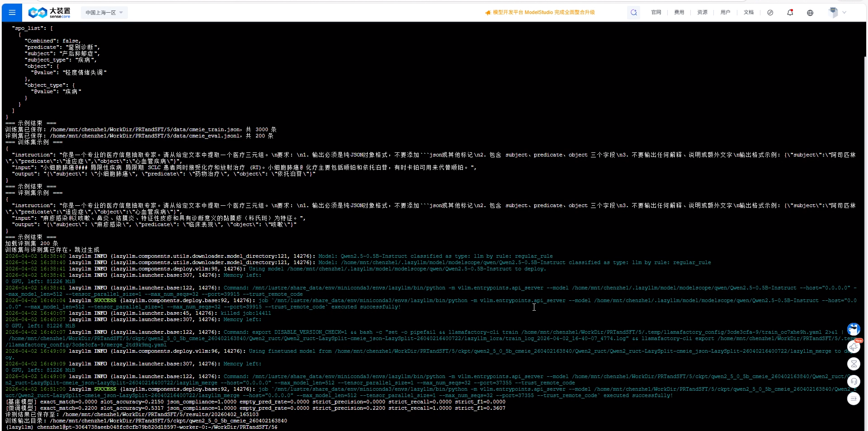Image resolution: width=868 pixels, height=431 pixels.
Task: Click the [微调模型] evaluation metrics line
Action: pyautogui.click(x=255, y=408)
